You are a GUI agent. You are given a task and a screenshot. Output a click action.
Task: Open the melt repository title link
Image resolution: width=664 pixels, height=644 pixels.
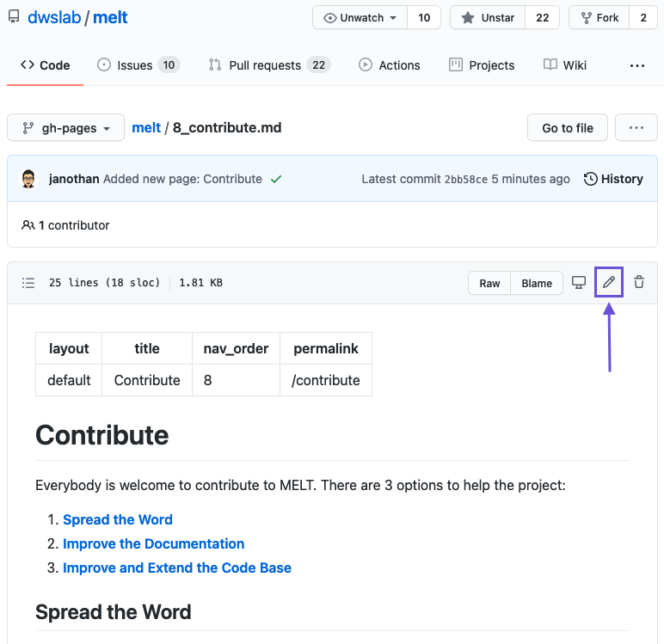point(110,17)
